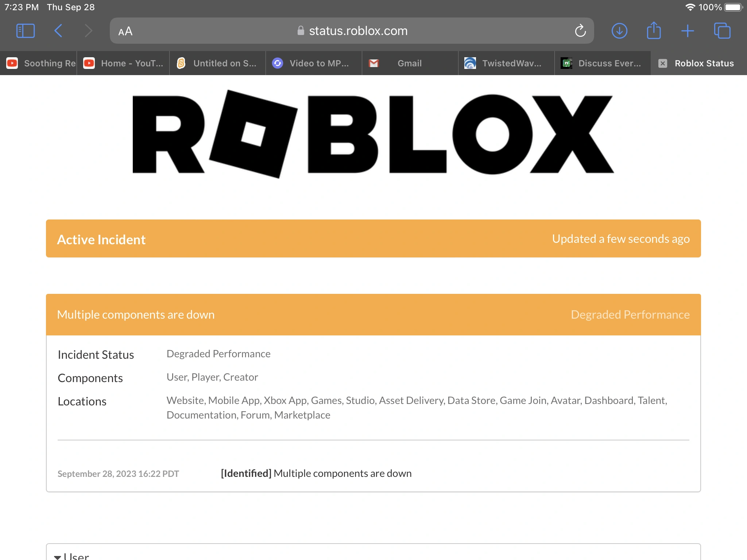Tap the status.roblox.com address bar
Viewport: 747px width, 560px height.
pyautogui.click(x=358, y=31)
